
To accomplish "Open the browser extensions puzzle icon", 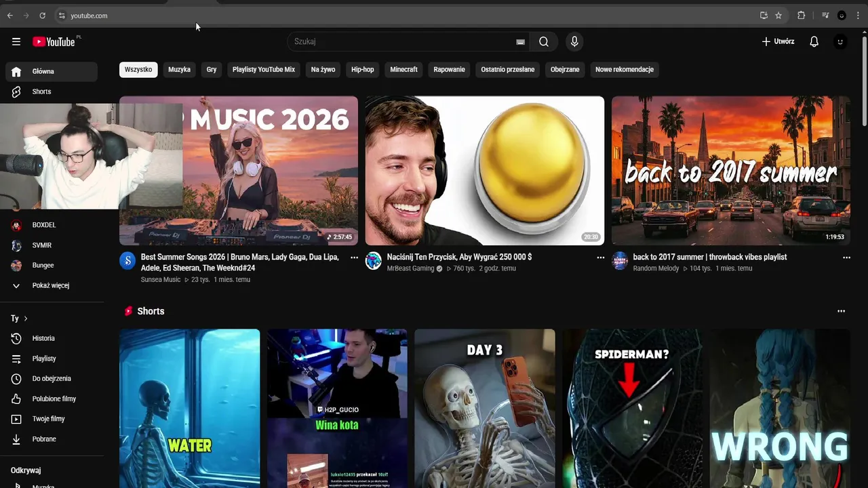I will (801, 15).
